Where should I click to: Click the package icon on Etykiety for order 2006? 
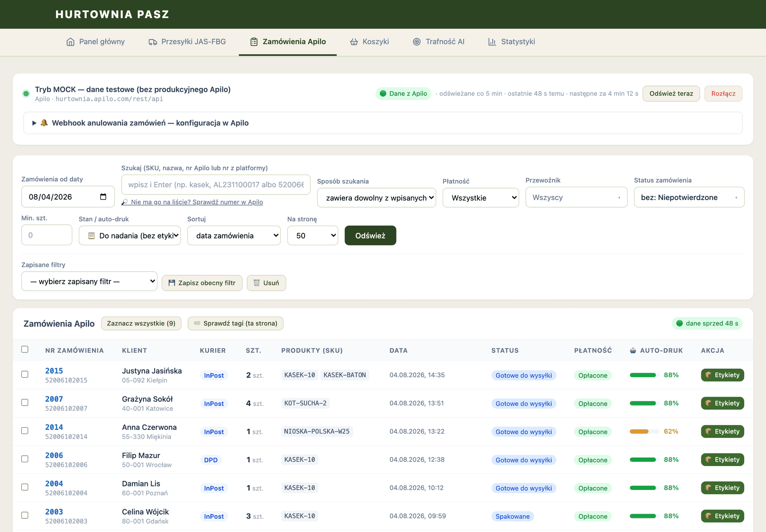coord(709,460)
